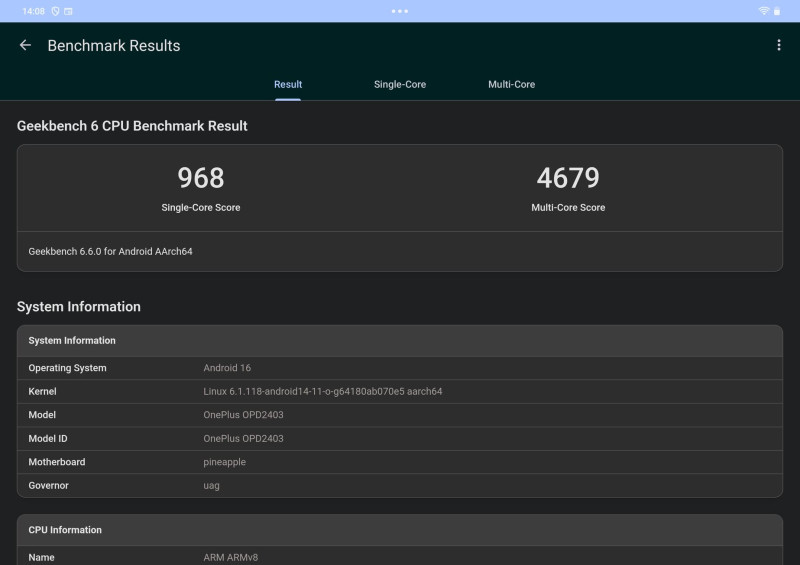Tap the OnePlus OPD2403 value in Model ID row

click(243, 438)
